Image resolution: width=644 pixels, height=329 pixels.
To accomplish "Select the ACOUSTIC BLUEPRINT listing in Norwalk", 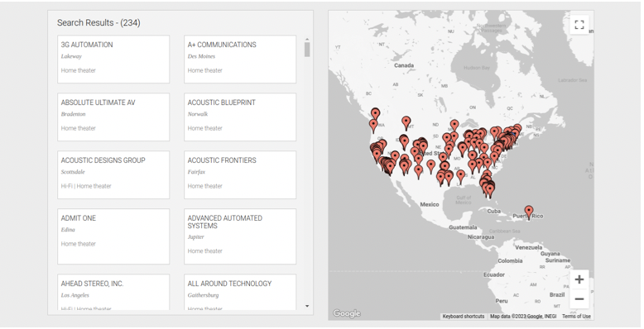I will click(x=240, y=117).
